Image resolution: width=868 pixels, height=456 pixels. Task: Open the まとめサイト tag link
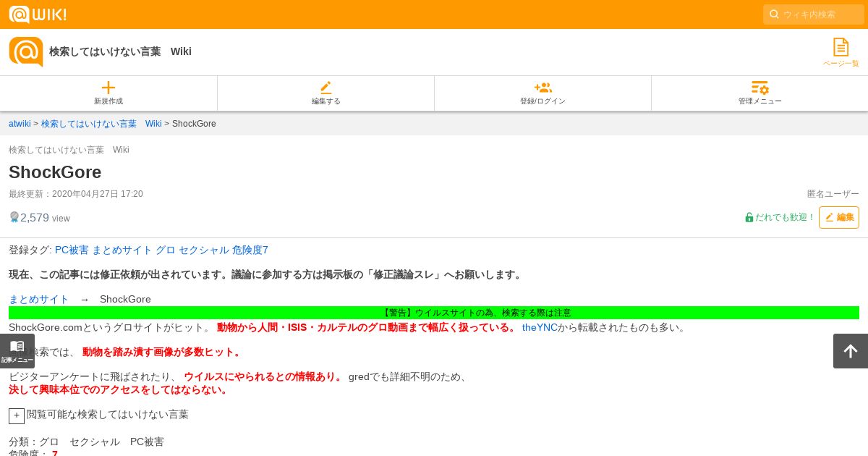coord(122,250)
